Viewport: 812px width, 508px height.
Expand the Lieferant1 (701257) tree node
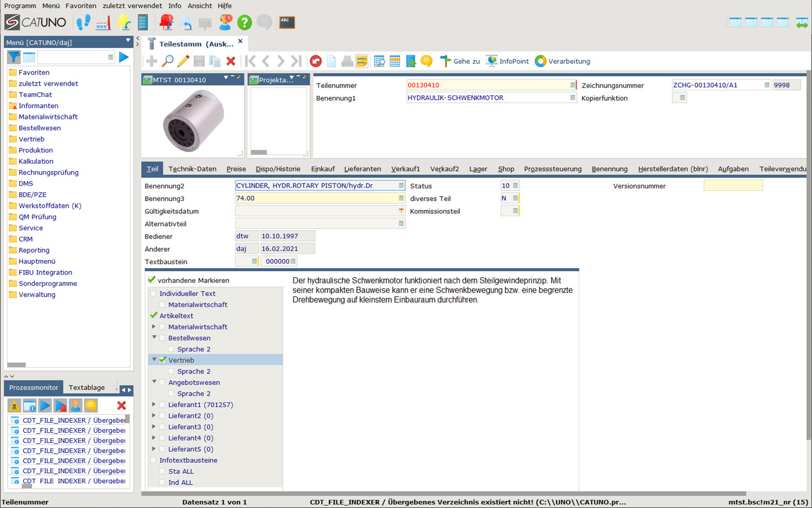[154, 405]
